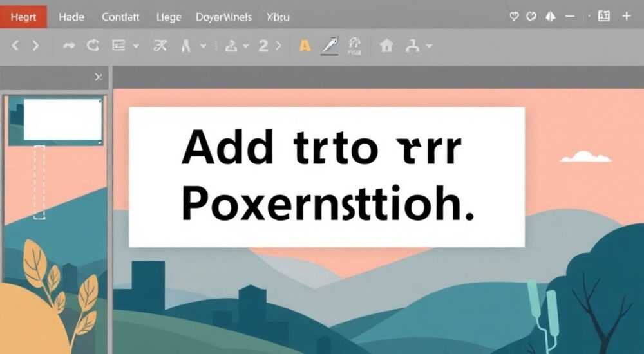
Task: Click the grid layout icon at top right
Action: 604,17
